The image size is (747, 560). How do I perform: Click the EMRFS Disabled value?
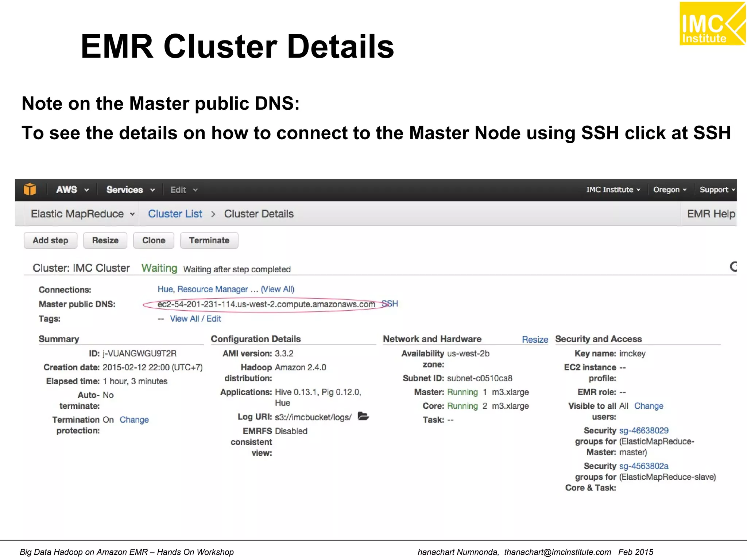click(x=291, y=431)
